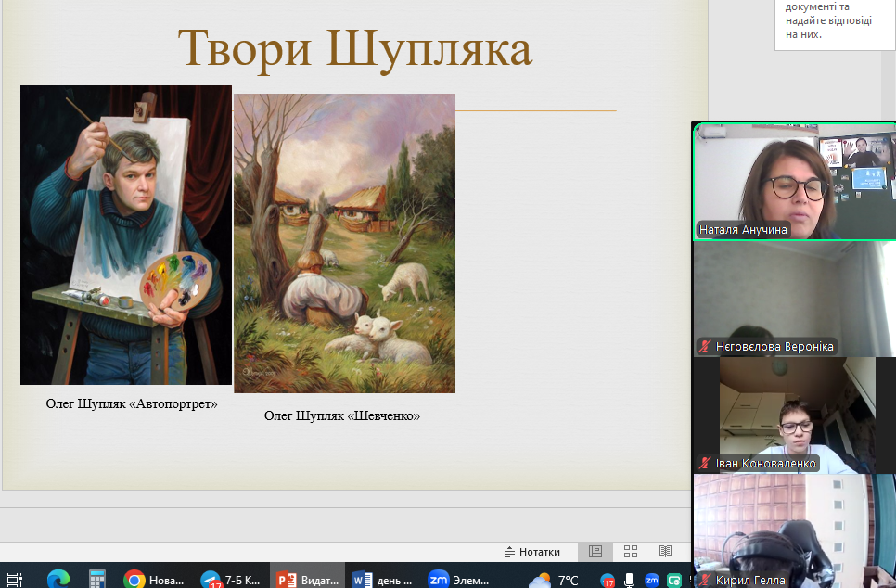
Task: Select the Автопортрет painting image
Action: click(x=126, y=235)
